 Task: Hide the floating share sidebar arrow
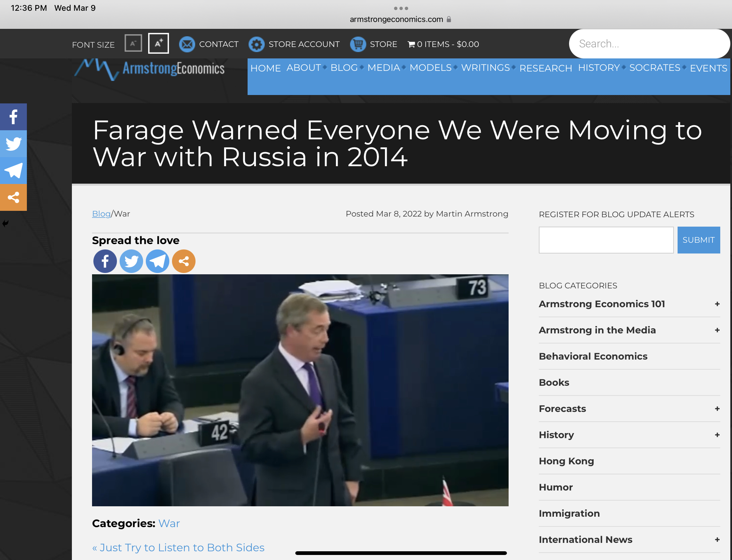[x=5, y=224]
